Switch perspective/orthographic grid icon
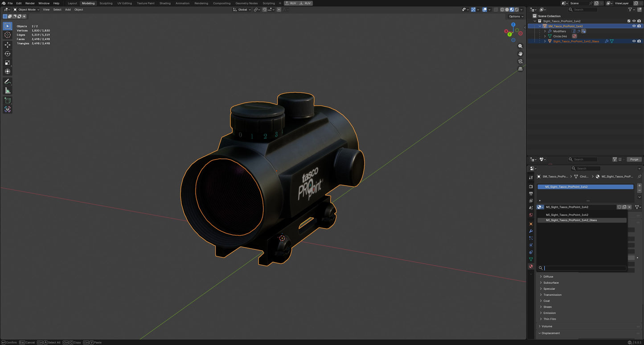 click(x=520, y=69)
